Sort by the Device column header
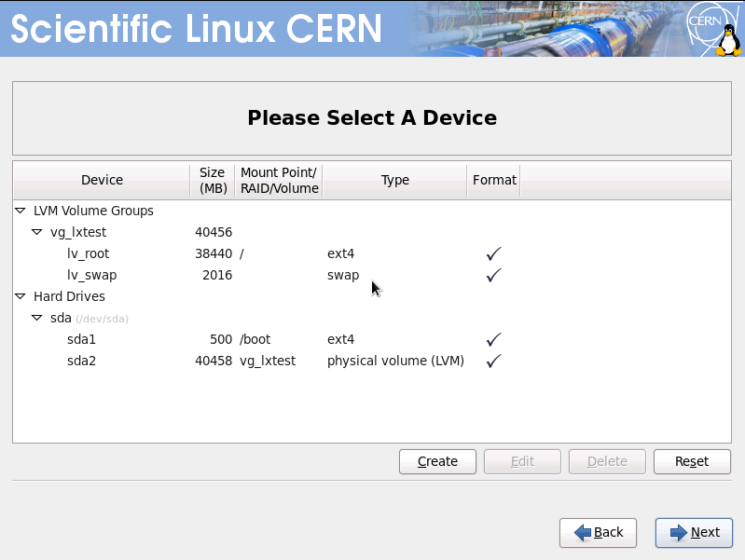Viewport: 745px width, 560px height. (102, 180)
